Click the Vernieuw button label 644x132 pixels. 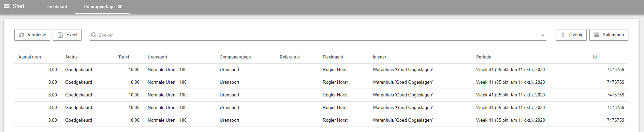(x=36, y=35)
